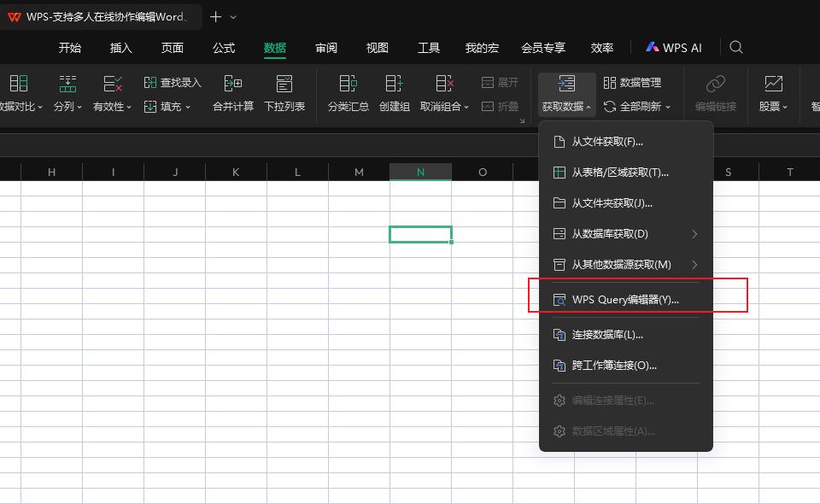Screen dimensions: 820x504
Task: Click the 下拉列表 dropdown list tool
Action: (284, 94)
